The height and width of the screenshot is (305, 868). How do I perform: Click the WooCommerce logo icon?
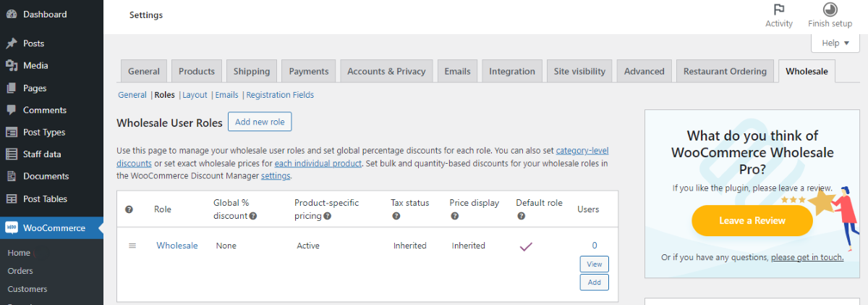pyautogui.click(x=12, y=227)
